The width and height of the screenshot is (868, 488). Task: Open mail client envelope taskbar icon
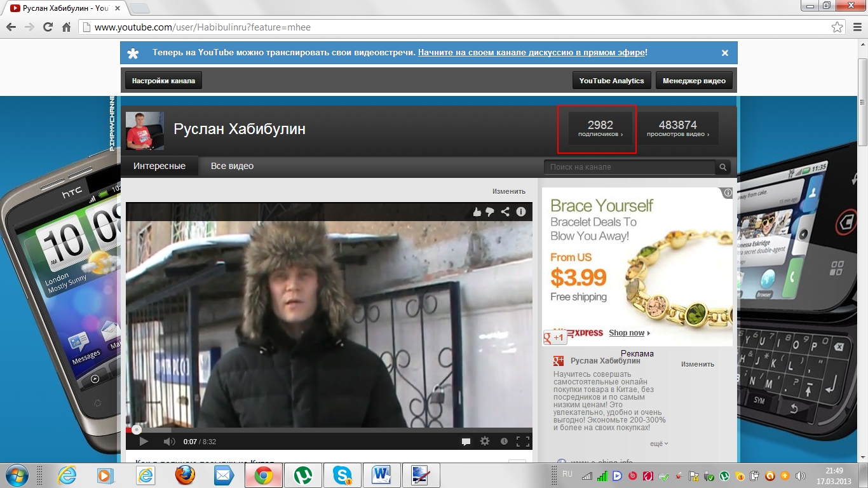click(x=224, y=475)
